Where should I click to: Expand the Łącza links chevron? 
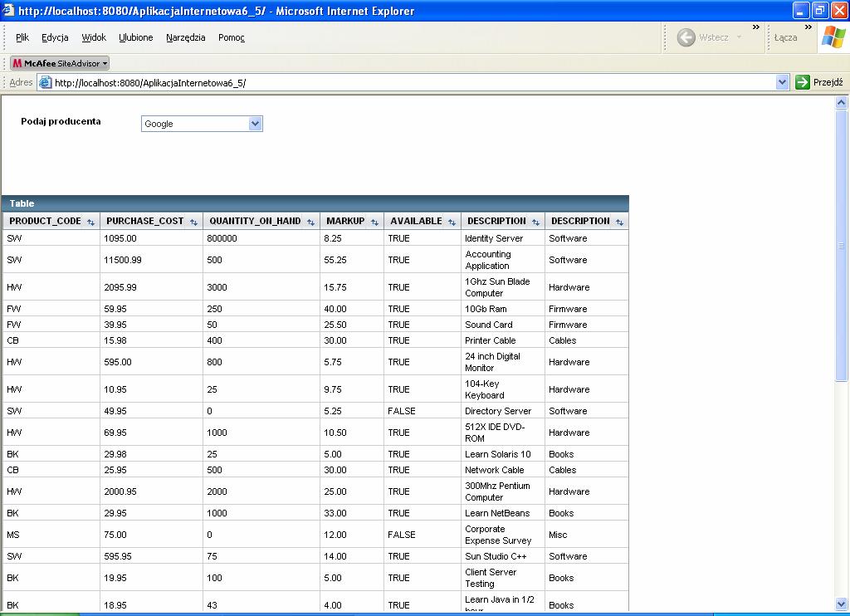pos(808,27)
